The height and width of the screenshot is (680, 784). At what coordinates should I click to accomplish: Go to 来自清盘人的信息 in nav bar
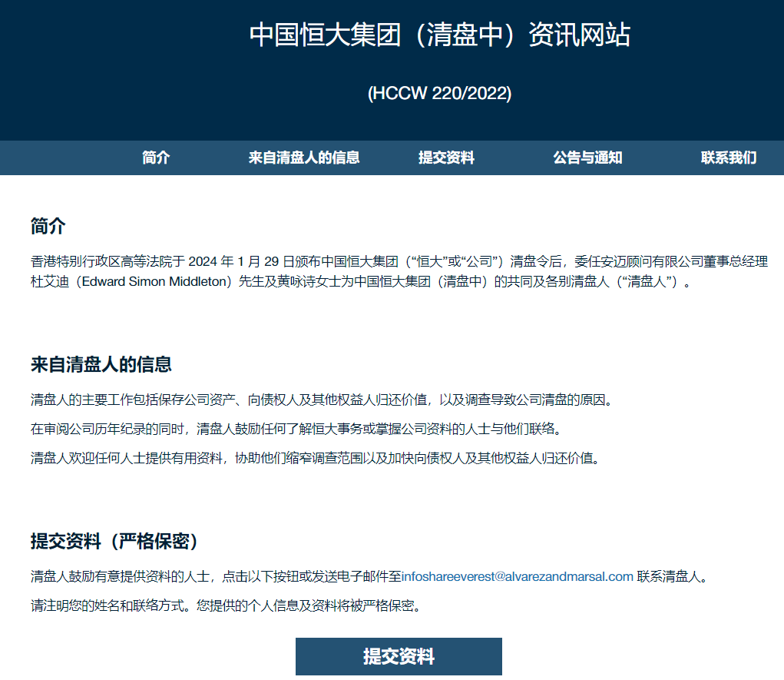304,158
